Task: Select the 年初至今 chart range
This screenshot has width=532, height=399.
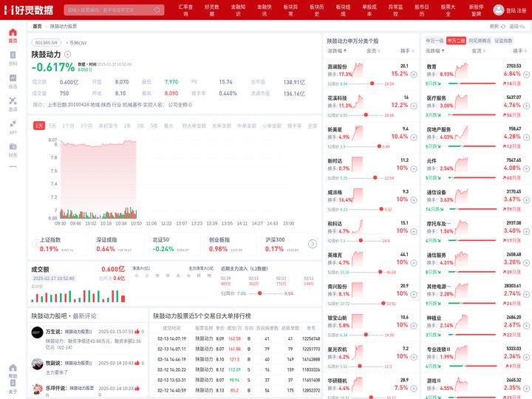Action: [108, 126]
